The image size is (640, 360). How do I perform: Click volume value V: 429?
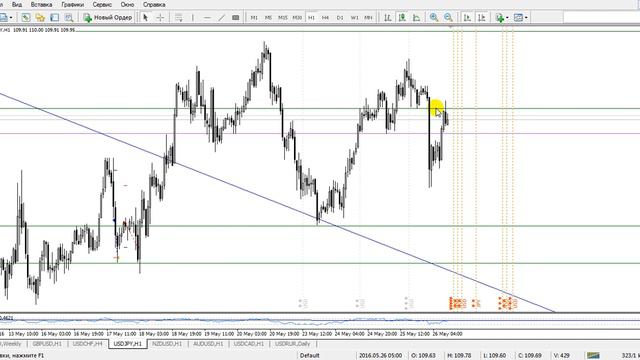tap(562, 356)
